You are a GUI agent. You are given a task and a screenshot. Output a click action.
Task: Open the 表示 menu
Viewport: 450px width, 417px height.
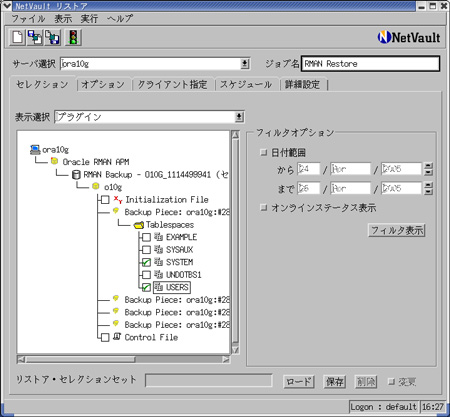pyautogui.click(x=63, y=19)
